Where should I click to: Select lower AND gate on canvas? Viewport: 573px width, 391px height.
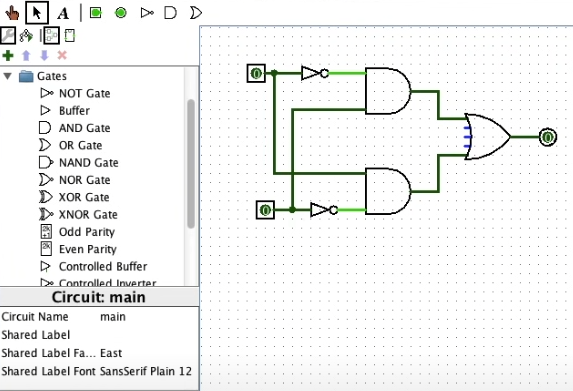pyautogui.click(x=388, y=191)
